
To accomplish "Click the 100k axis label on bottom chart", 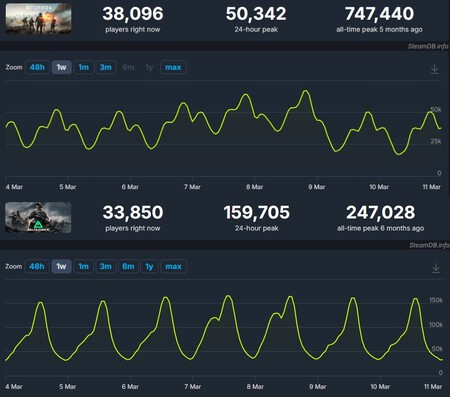I will 436,324.
